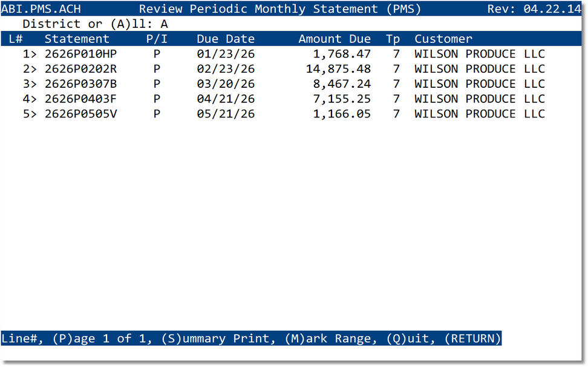Click due date 05/21/26
This screenshot has width=588, height=367.
pyautogui.click(x=226, y=114)
